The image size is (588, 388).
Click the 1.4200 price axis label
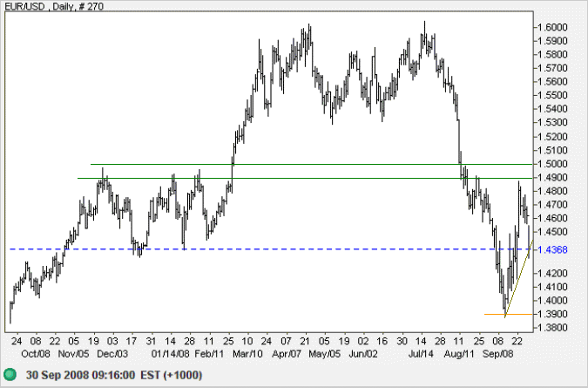[x=553, y=273]
